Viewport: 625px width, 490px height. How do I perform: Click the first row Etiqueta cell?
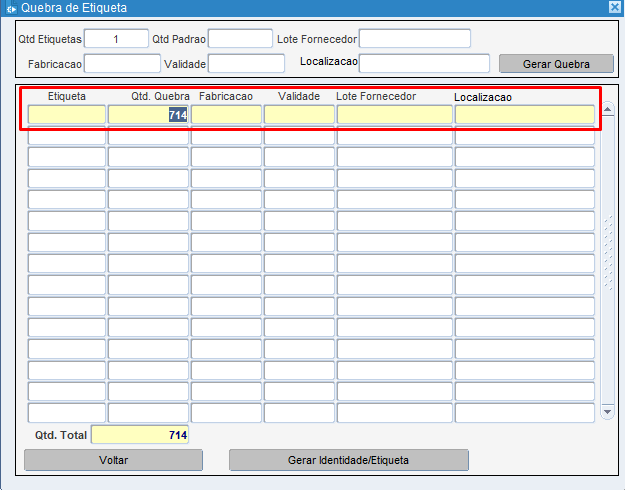66,115
